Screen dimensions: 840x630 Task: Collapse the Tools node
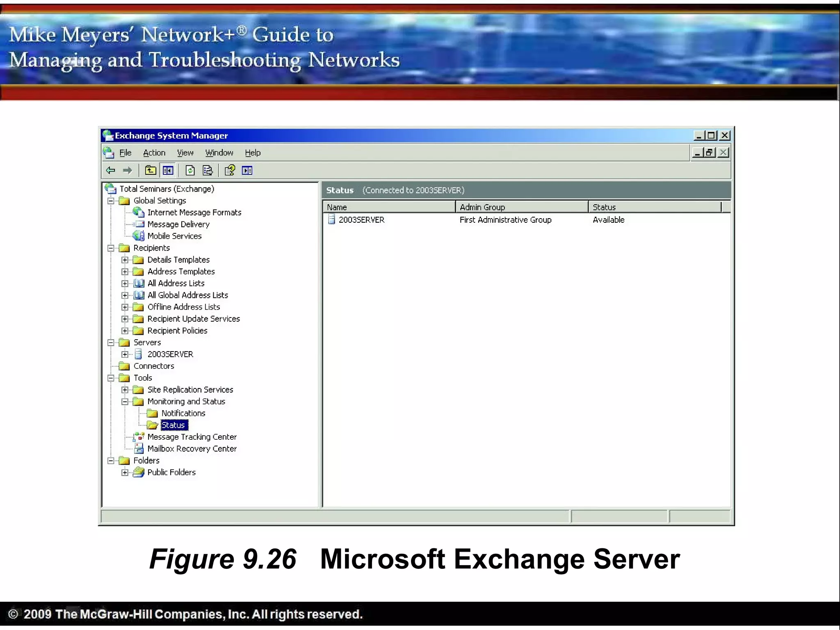[111, 378]
